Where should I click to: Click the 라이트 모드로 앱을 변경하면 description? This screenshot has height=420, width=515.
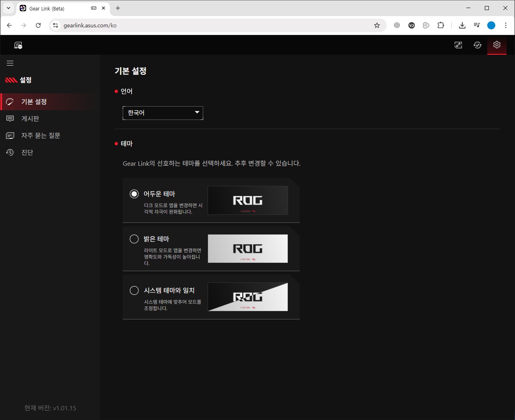point(173,257)
